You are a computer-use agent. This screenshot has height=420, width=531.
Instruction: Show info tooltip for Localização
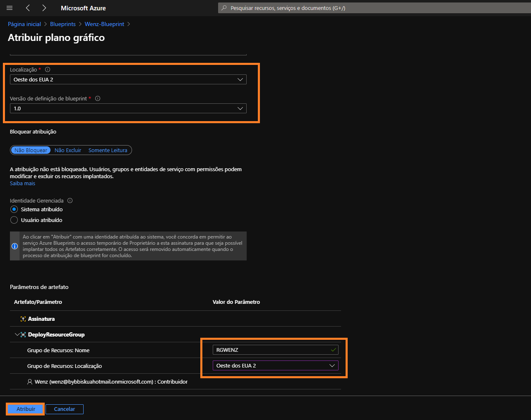(x=48, y=69)
